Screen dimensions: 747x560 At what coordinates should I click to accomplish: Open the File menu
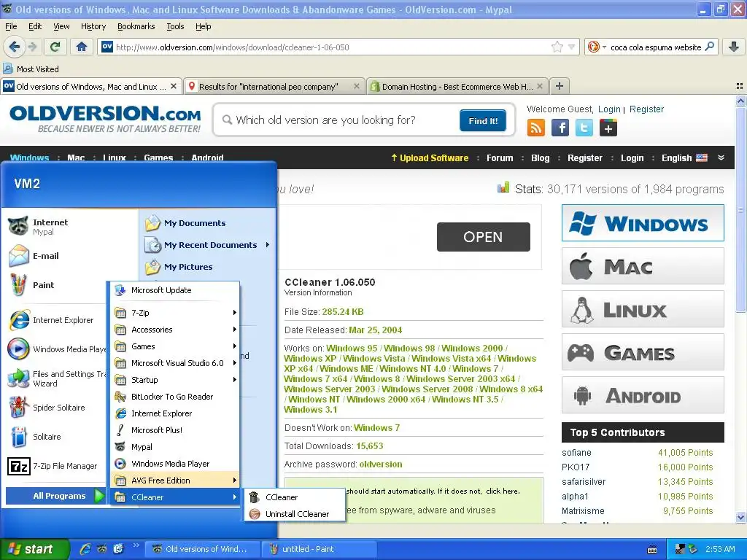point(11,26)
